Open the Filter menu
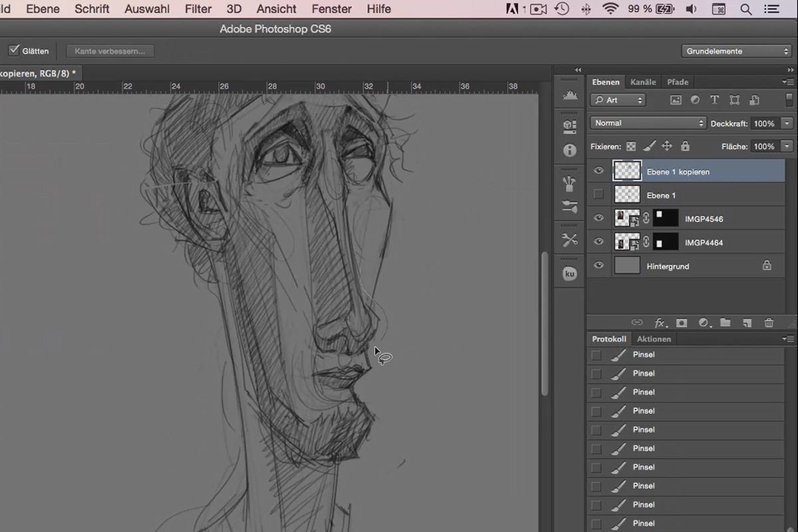This screenshot has height=532, width=798. [198, 9]
